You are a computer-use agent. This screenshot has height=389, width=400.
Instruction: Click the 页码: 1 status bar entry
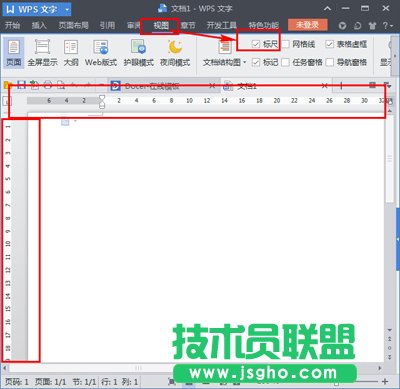coord(17,382)
